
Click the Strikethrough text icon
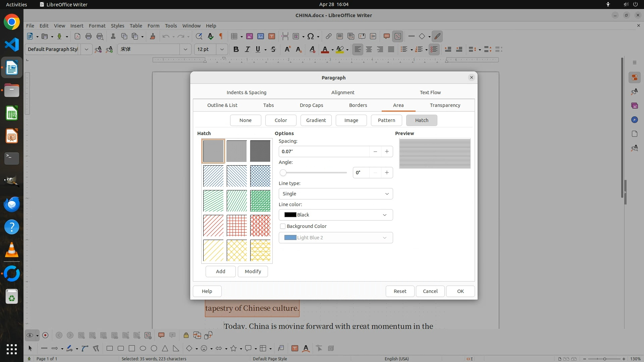pos(273,49)
